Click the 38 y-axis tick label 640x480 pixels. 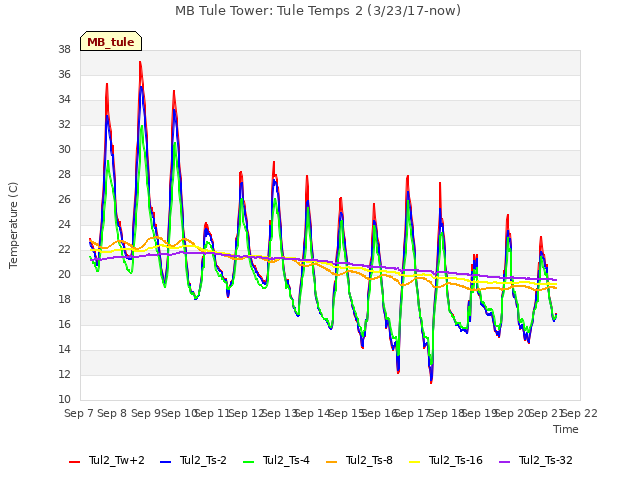64,50
